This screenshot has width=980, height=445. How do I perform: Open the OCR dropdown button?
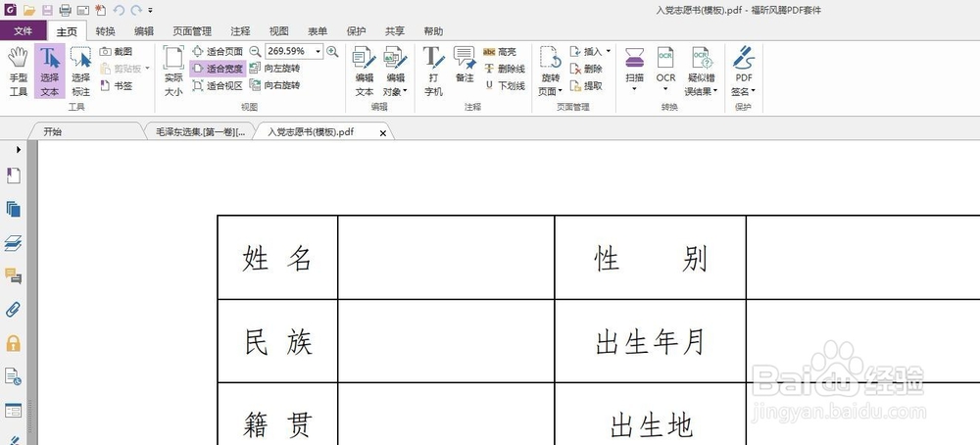tap(665, 89)
